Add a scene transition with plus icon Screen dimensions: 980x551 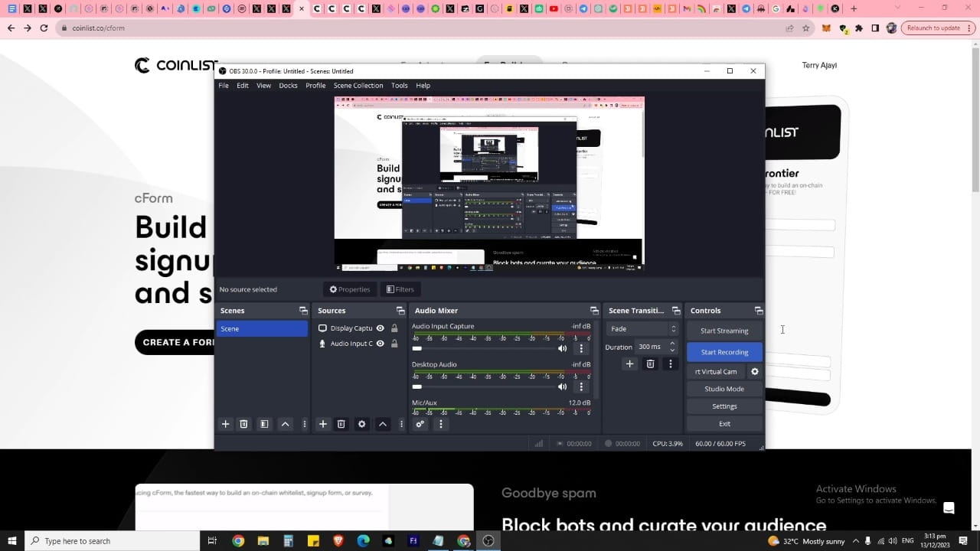point(629,364)
